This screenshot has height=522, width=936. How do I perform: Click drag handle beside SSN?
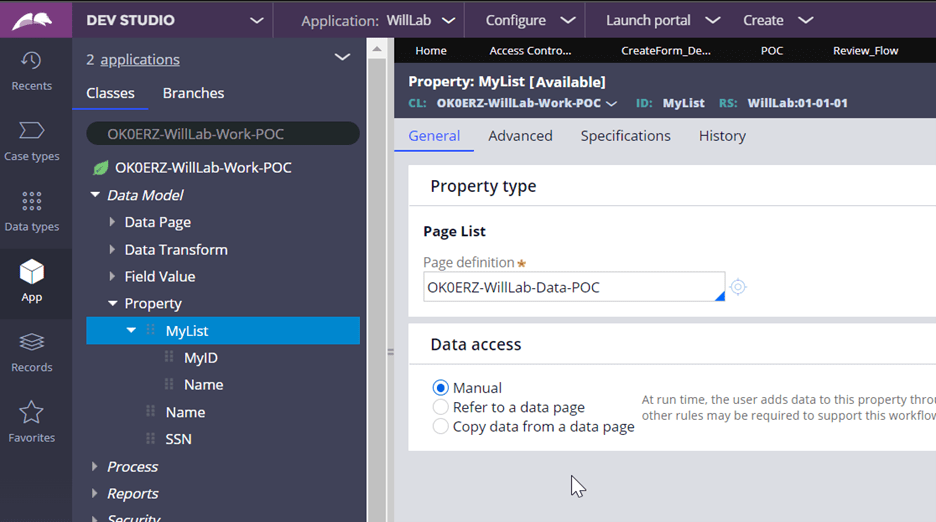point(150,438)
